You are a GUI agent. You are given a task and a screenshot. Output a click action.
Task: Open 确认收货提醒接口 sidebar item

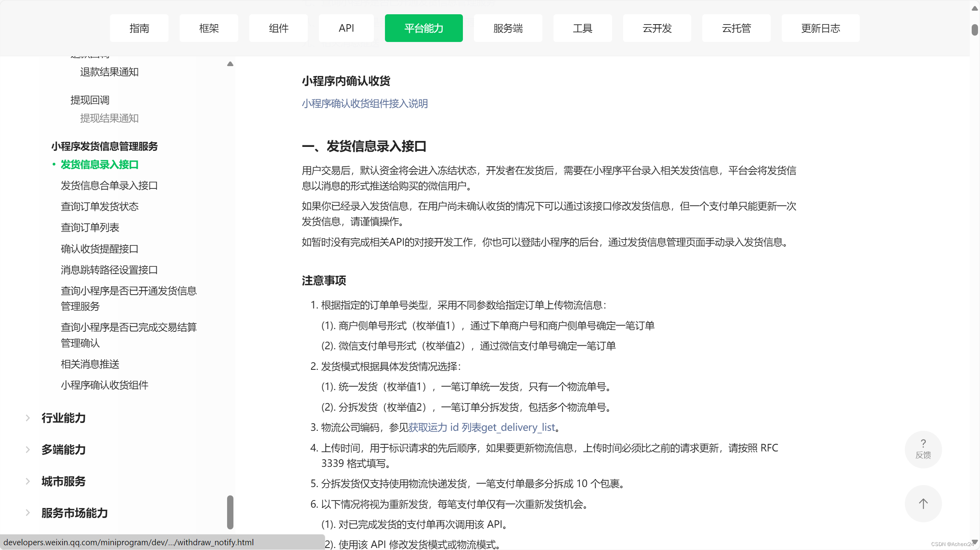click(x=100, y=249)
